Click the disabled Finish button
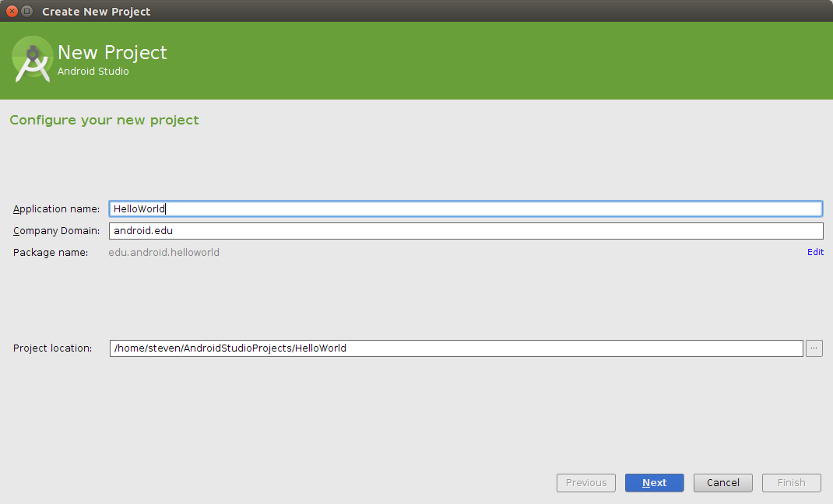The height and width of the screenshot is (504, 833). pos(792,483)
